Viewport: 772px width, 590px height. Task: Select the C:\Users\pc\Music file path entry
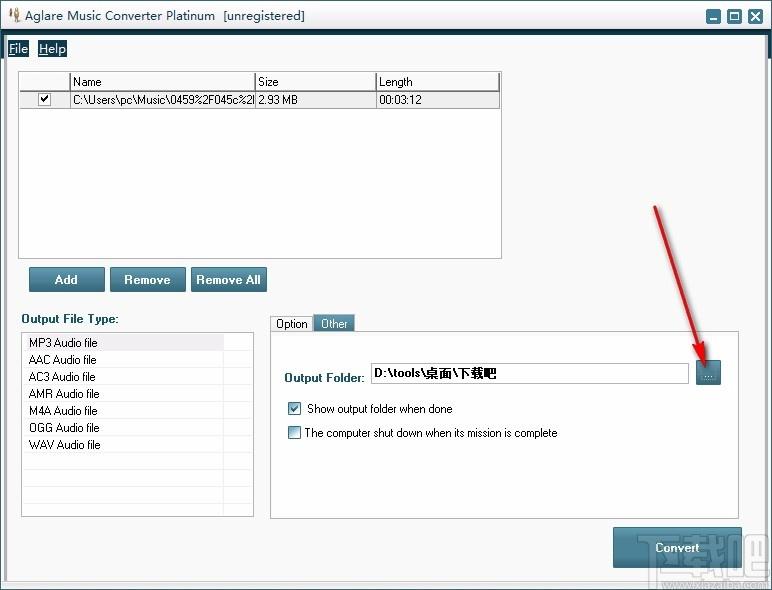163,100
